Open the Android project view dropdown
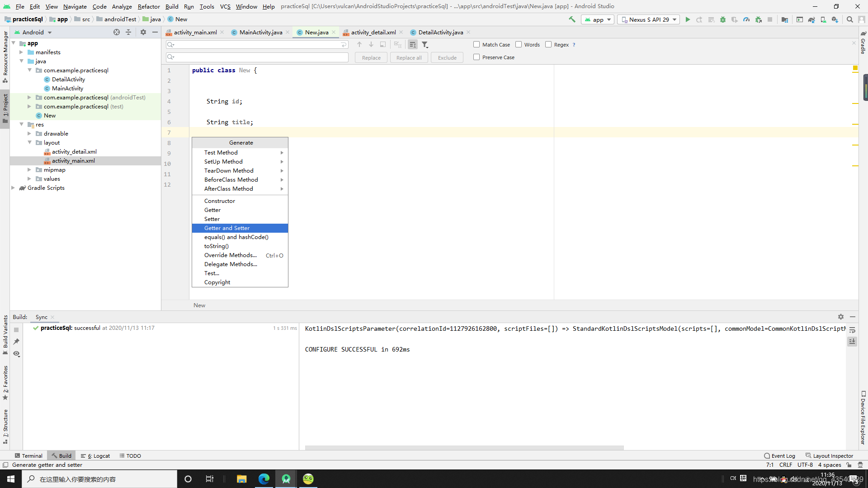The height and width of the screenshot is (488, 868). pyautogui.click(x=33, y=32)
